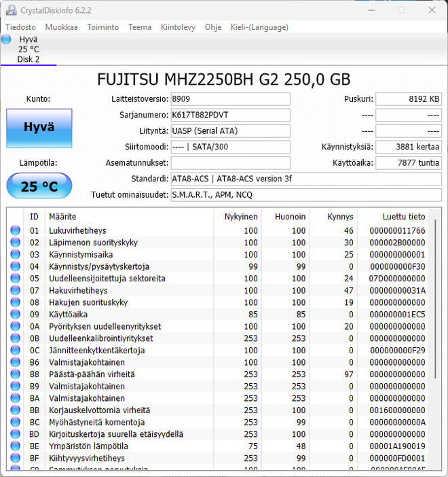Click the ID column header
The image size is (448, 477).
[x=34, y=217]
